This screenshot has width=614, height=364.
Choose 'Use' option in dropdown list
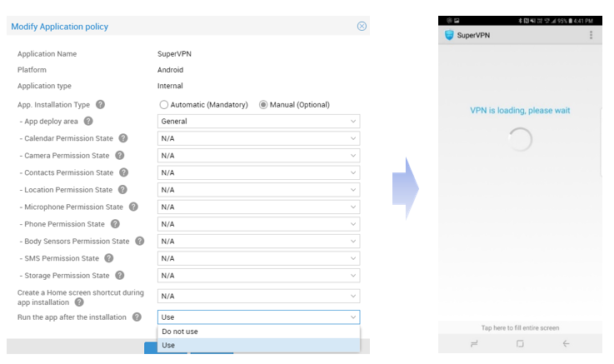[x=258, y=345]
